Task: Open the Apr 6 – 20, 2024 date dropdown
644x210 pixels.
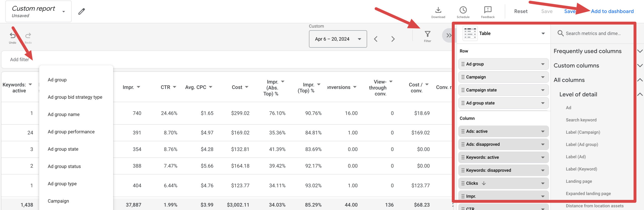Action: pyautogui.click(x=338, y=39)
